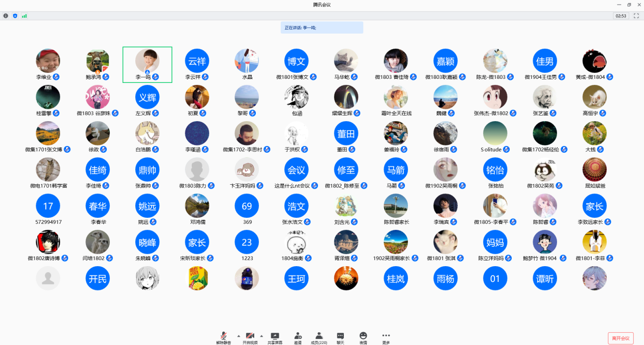
Task: Click the Leave Meeting (离开会议) button
Action: (621, 338)
